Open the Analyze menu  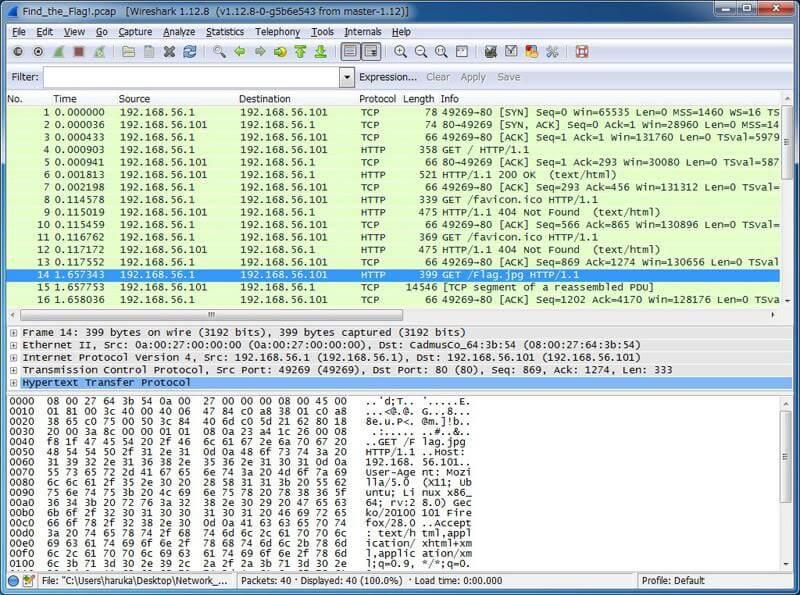pyautogui.click(x=179, y=32)
